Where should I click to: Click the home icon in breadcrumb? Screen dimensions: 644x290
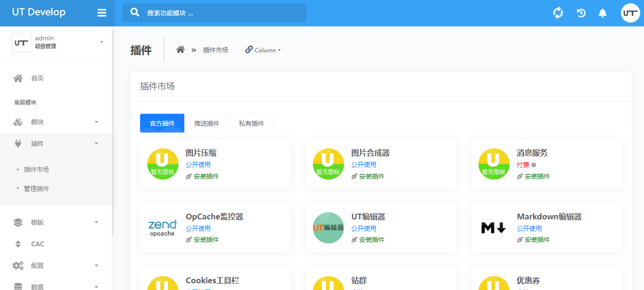[x=180, y=50]
